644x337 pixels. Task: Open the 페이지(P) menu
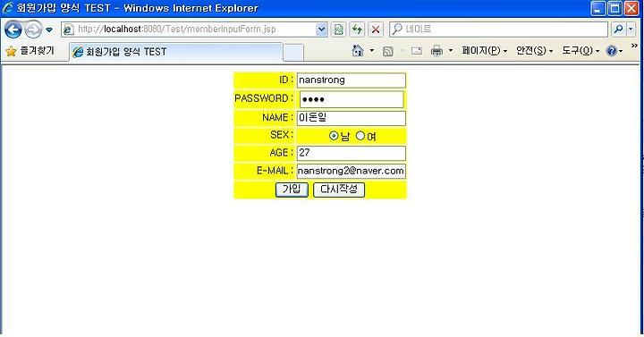point(484,50)
